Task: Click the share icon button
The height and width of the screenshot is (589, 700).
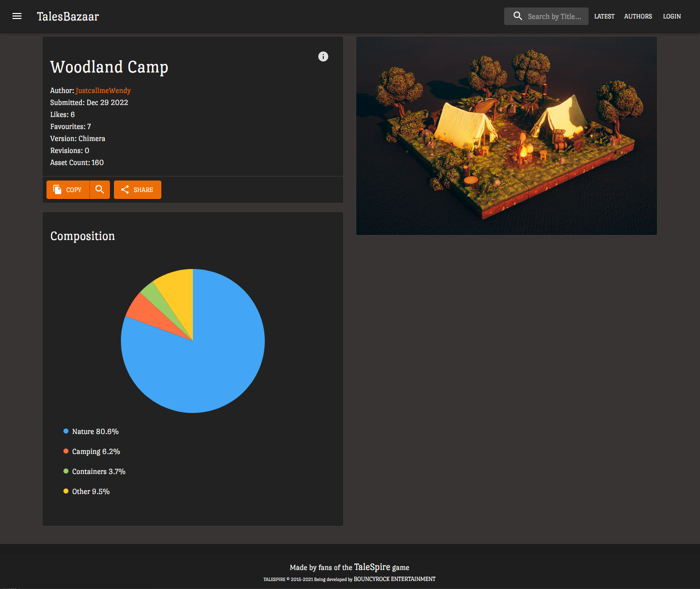Action: (125, 189)
